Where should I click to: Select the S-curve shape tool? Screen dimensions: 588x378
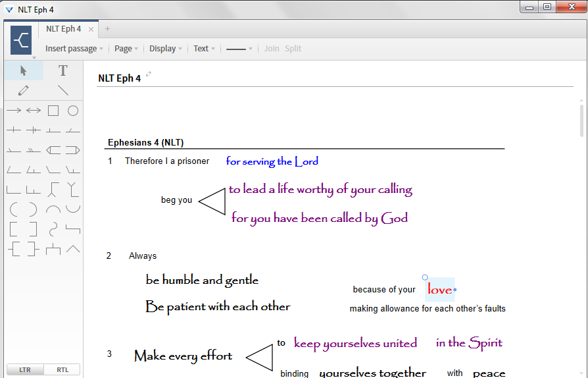[x=53, y=229]
